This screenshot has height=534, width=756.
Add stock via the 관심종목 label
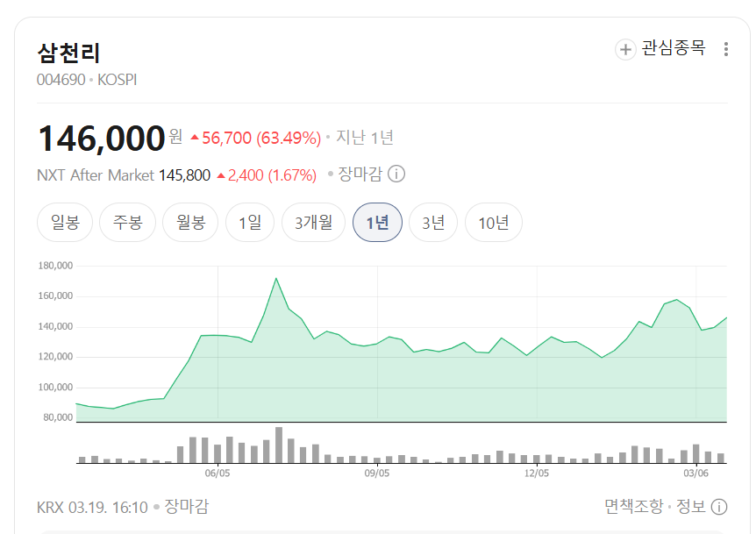674,48
